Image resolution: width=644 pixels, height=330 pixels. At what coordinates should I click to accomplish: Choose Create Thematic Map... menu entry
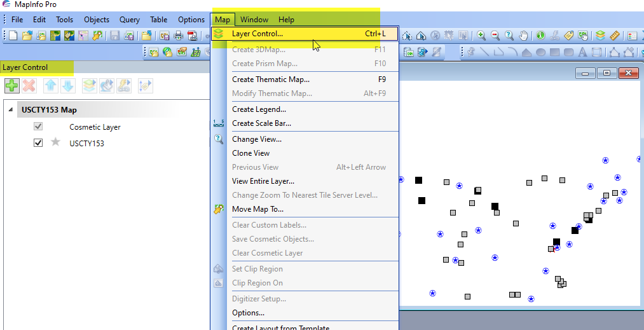click(305, 79)
